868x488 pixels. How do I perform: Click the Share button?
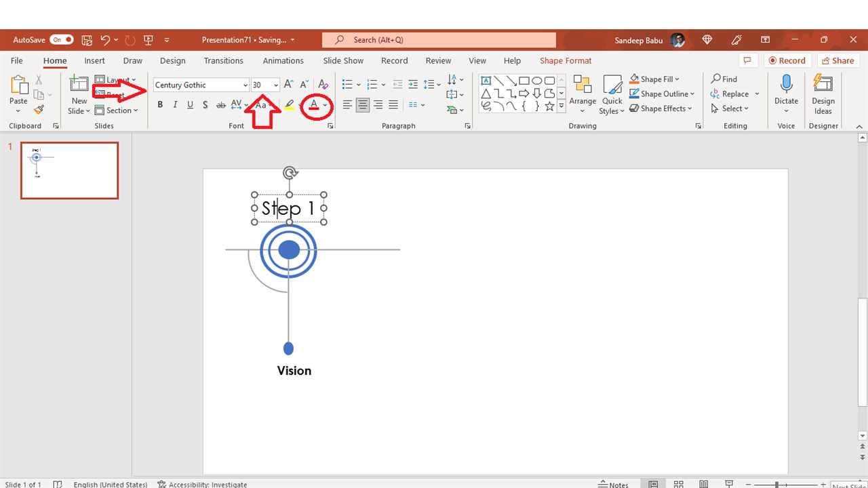(838, 60)
